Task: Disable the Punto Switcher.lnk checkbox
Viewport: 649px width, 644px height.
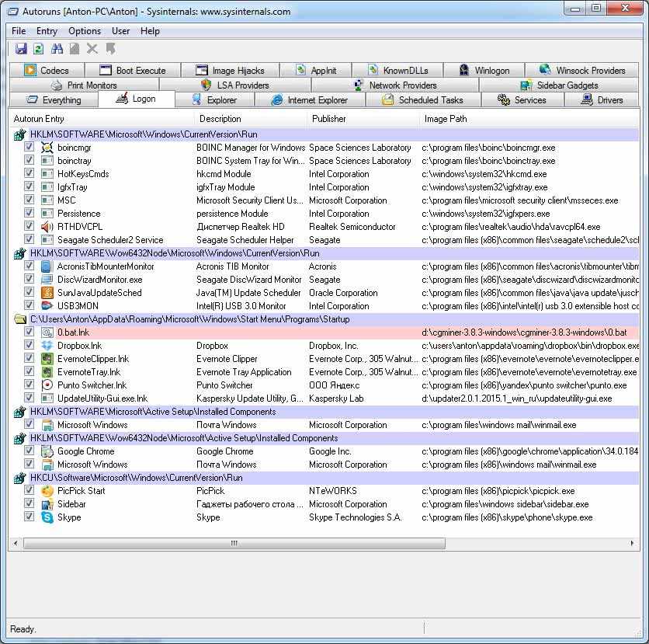Action: pos(29,385)
